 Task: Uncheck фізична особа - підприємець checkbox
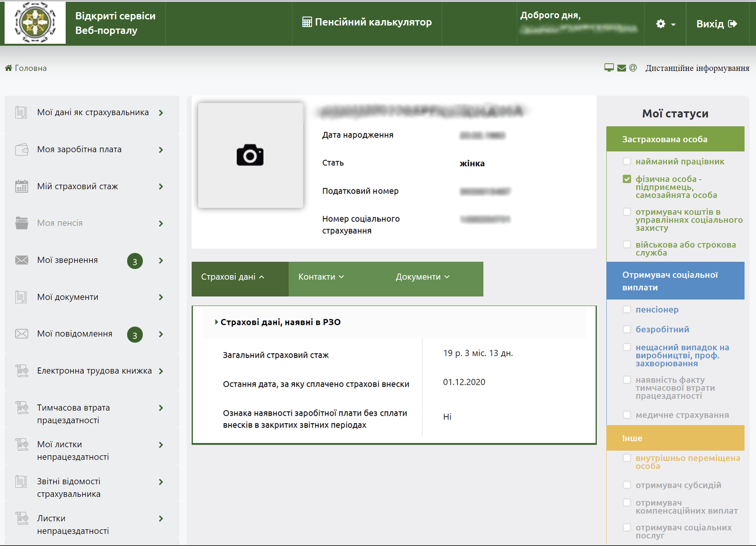pyautogui.click(x=627, y=179)
